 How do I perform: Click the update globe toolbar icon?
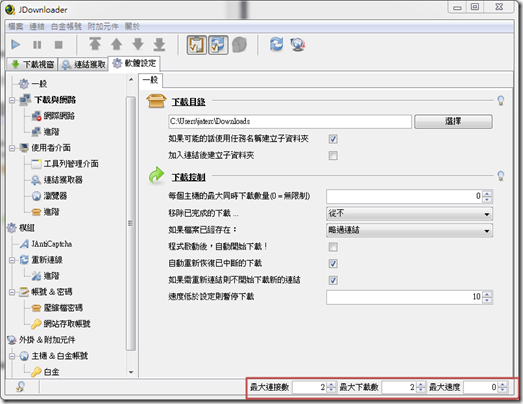[x=298, y=44]
